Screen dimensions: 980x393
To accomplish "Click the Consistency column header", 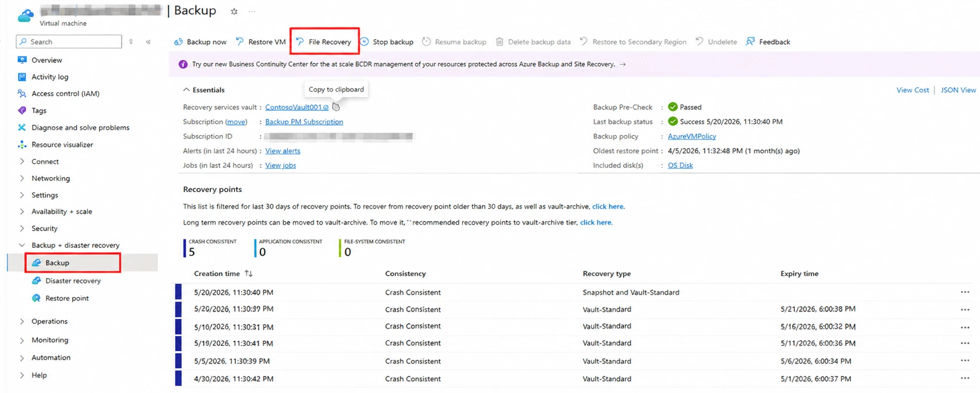I will coord(405,274).
